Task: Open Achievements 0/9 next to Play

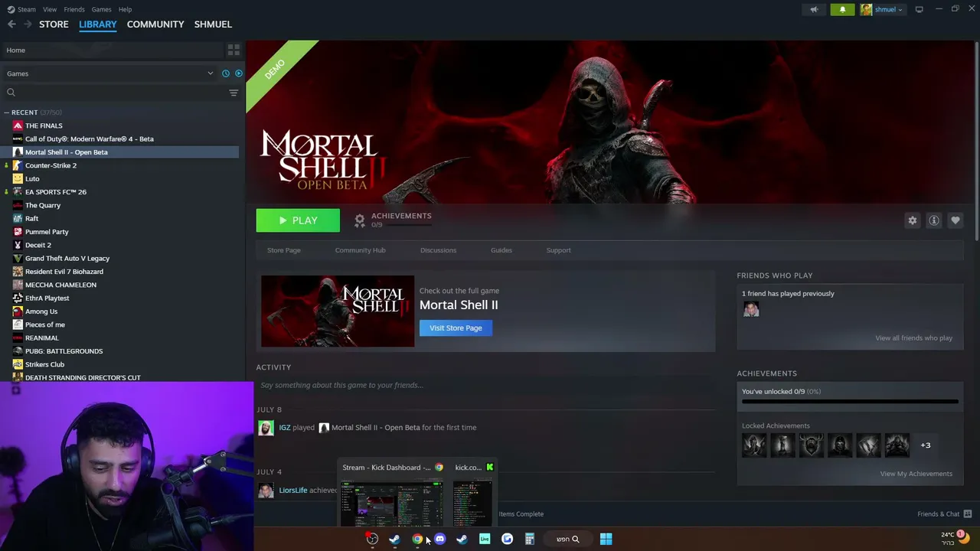Action: [393, 220]
